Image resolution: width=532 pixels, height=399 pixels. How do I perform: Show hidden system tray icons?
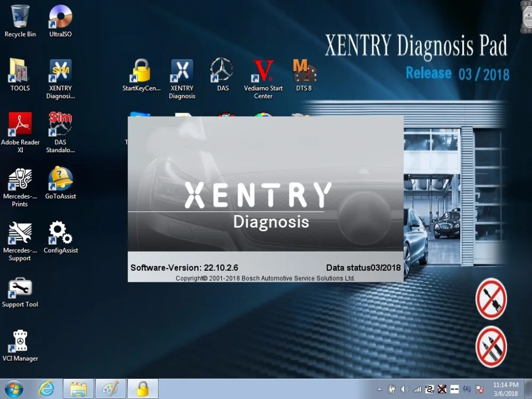[380, 389]
